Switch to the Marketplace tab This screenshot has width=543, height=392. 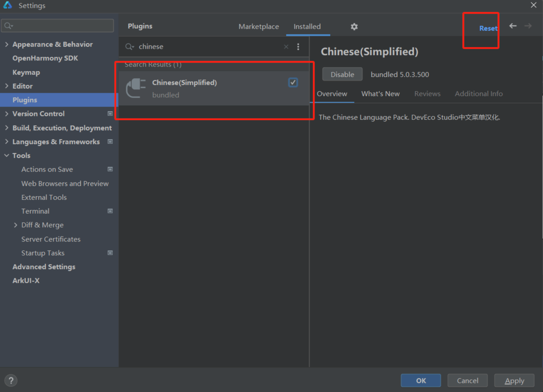tap(259, 27)
